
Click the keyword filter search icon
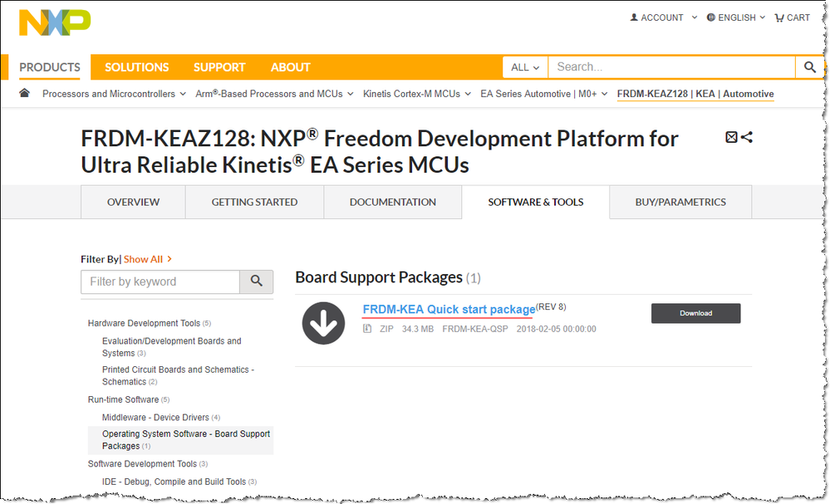tap(257, 281)
